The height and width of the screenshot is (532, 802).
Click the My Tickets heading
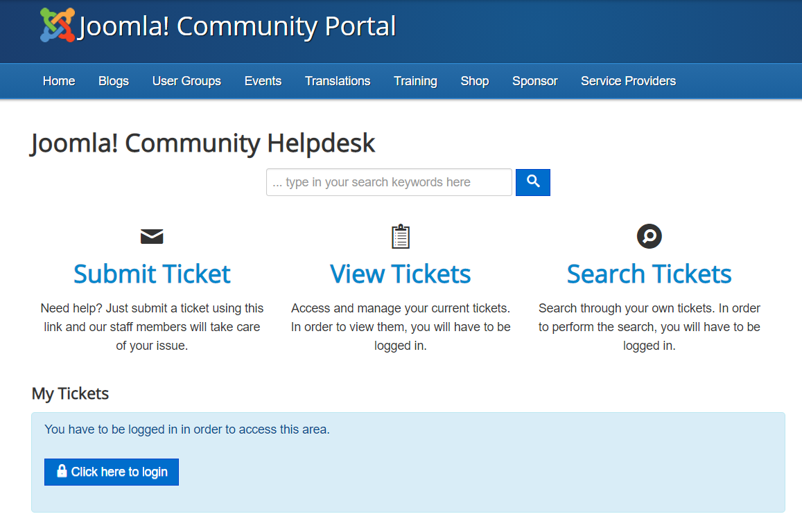(70, 393)
